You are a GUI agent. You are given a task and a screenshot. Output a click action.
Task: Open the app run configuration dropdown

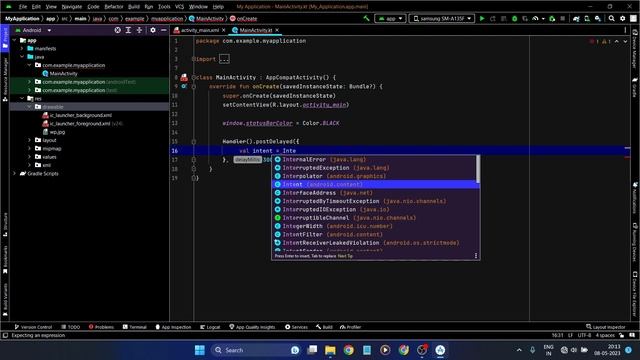(390, 18)
